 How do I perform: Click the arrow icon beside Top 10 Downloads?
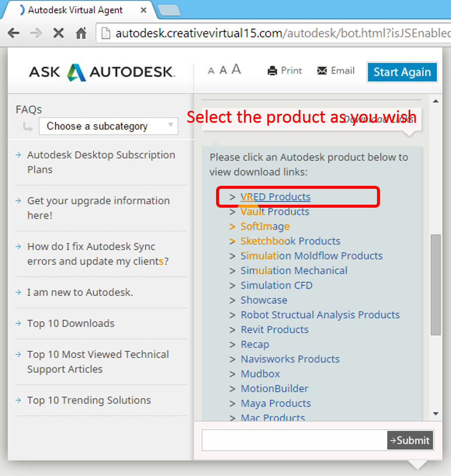point(18,323)
